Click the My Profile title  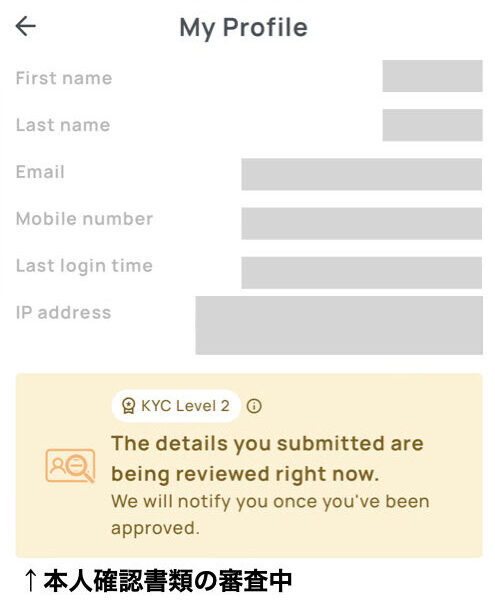(x=243, y=28)
